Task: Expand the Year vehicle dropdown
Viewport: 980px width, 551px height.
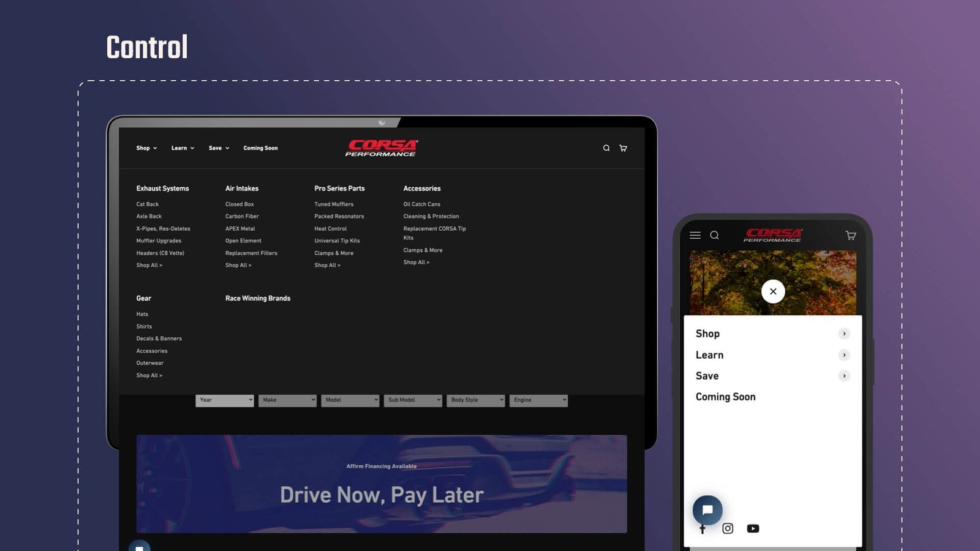Action: click(x=224, y=400)
